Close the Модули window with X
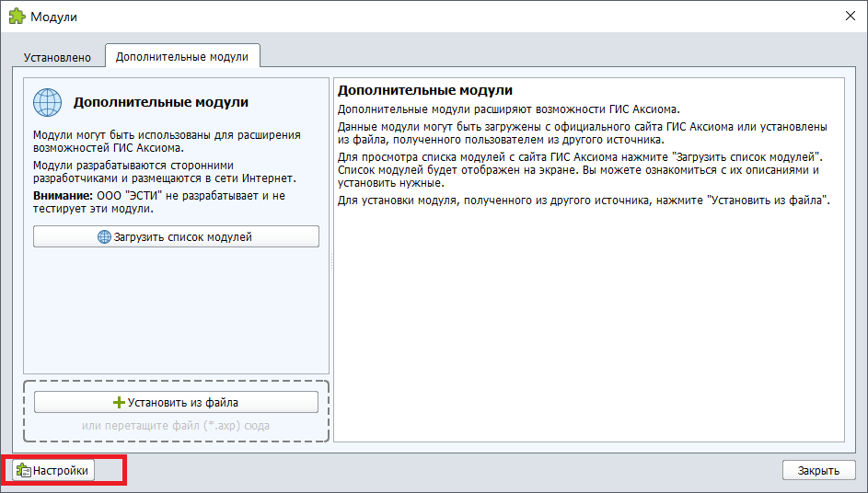Viewport: 868px width, 493px height. click(x=851, y=16)
